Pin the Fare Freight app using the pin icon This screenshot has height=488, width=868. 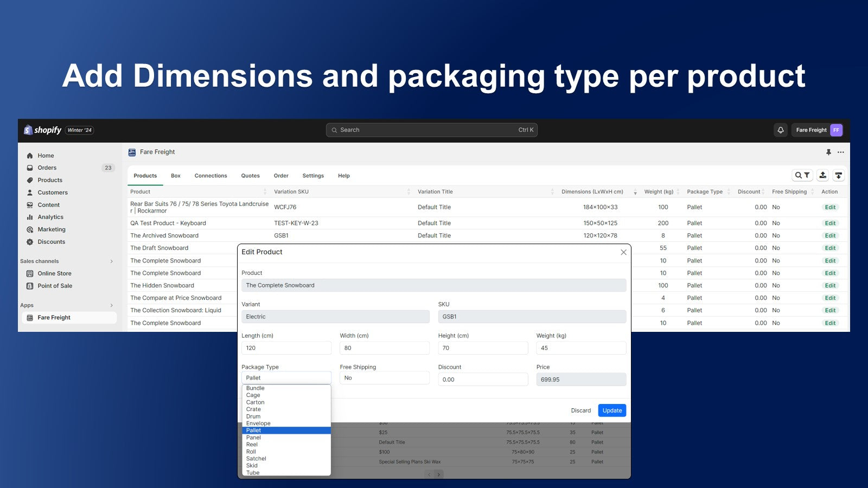828,152
